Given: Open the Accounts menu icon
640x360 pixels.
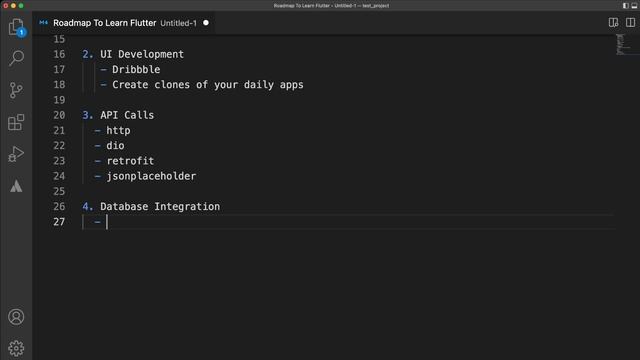Looking at the screenshot, I should pos(16,317).
